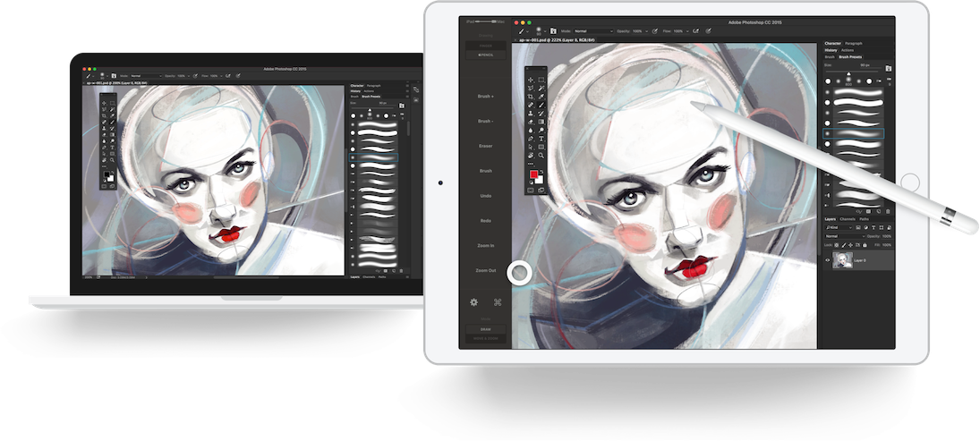Open Mode dropdown in iPad options bar
Screen dimensions: 980x441
(x=593, y=31)
